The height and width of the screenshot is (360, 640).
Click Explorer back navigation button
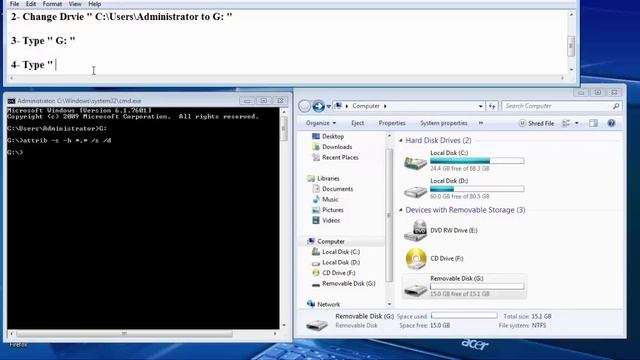(x=304, y=106)
